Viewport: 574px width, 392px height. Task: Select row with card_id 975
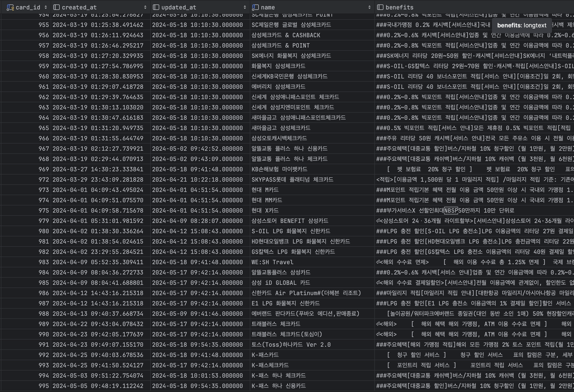pos(44,210)
